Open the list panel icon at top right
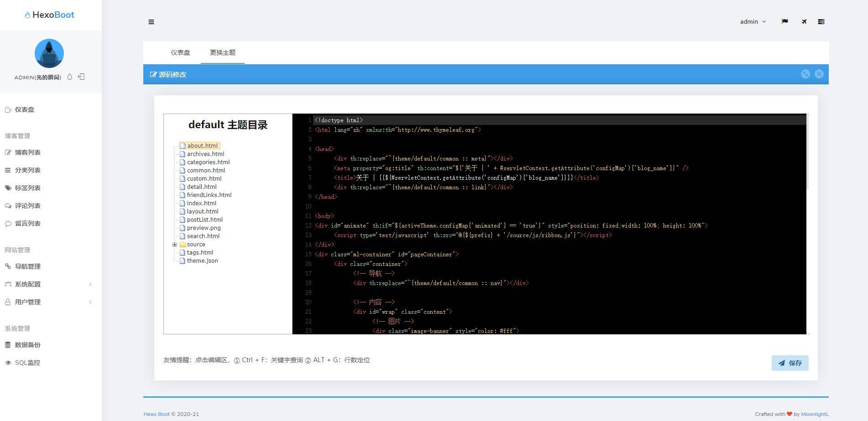Viewport: 868px width, 421px height. (821, 21)
